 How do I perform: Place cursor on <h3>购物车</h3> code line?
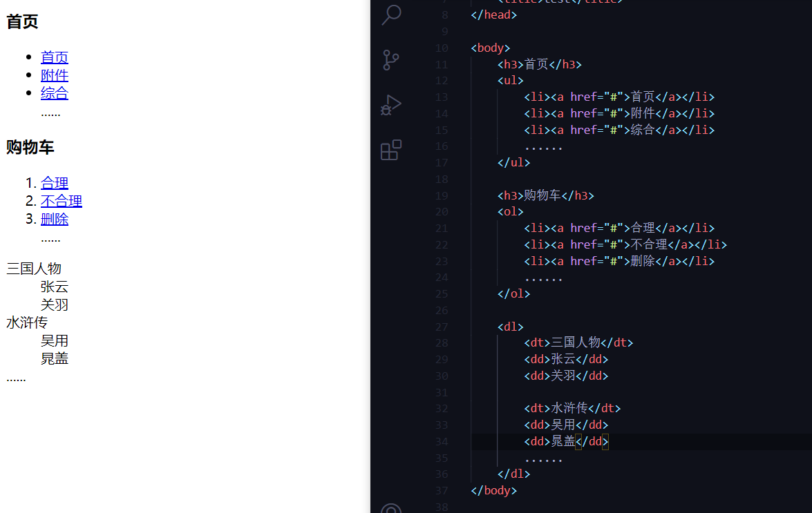tap(546, 195)
